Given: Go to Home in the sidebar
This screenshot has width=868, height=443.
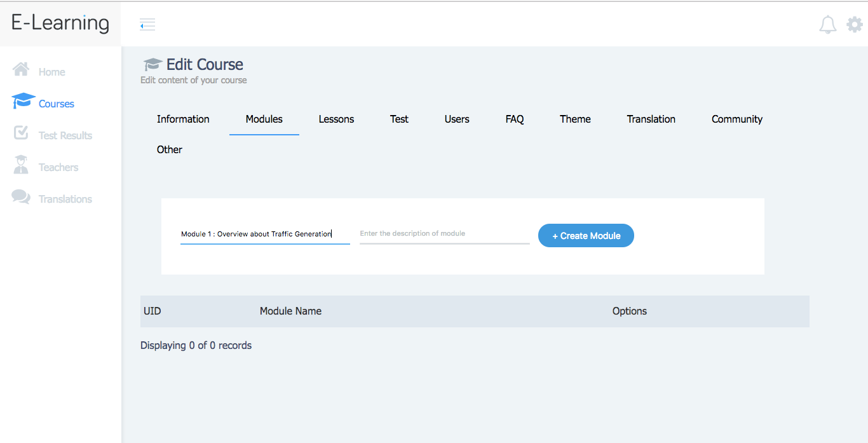Looking at the screenshot, I should point(51,72).
